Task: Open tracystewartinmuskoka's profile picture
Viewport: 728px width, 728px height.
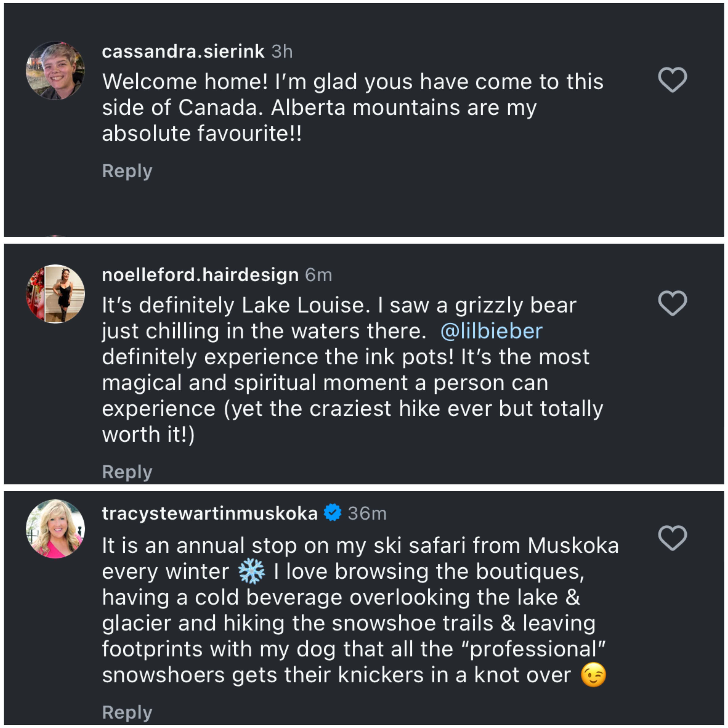Action: coord(55,529)
